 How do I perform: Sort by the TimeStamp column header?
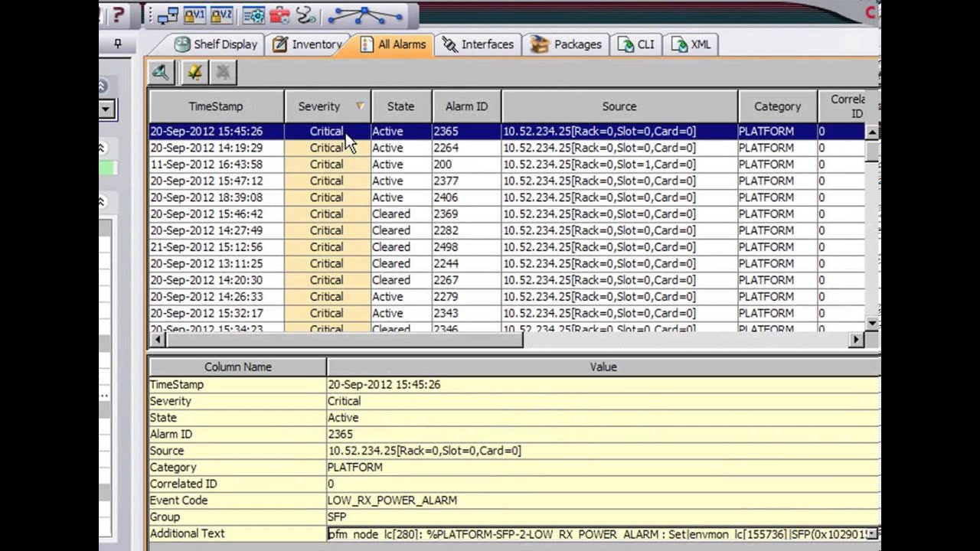[216, 106]
